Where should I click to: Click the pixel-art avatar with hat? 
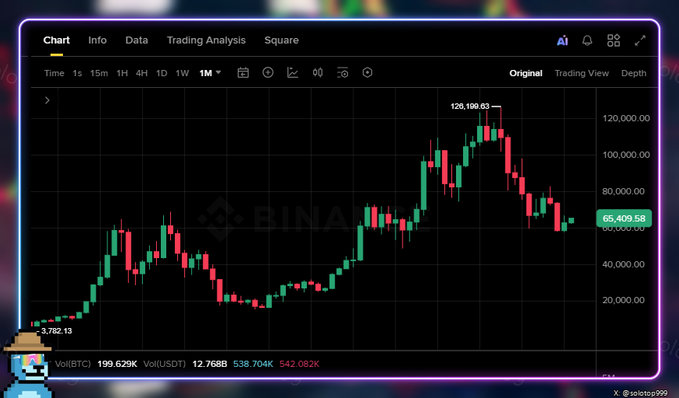(x=28, y=365)
